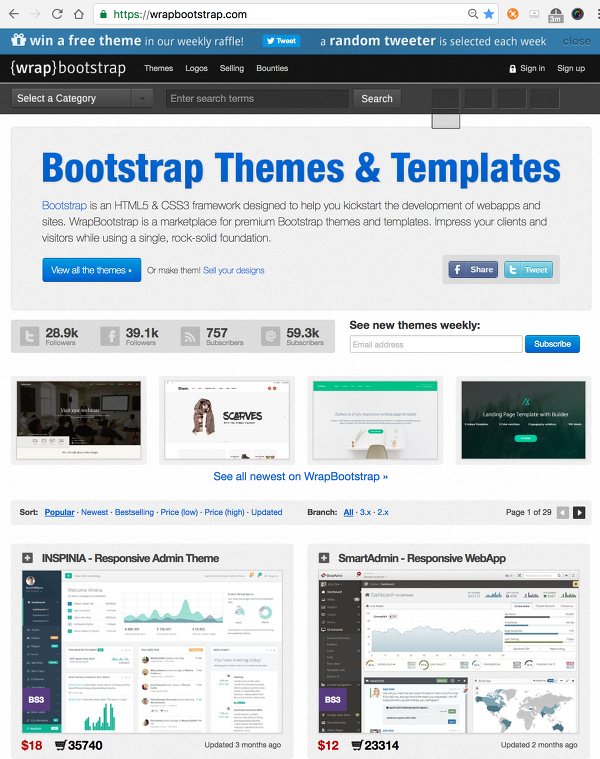The height and width of the screenshot is (759, 600).
Task: Open the green Zodiac landing page thumbnail
Action: pyautogui.click(x=375, y=420)
